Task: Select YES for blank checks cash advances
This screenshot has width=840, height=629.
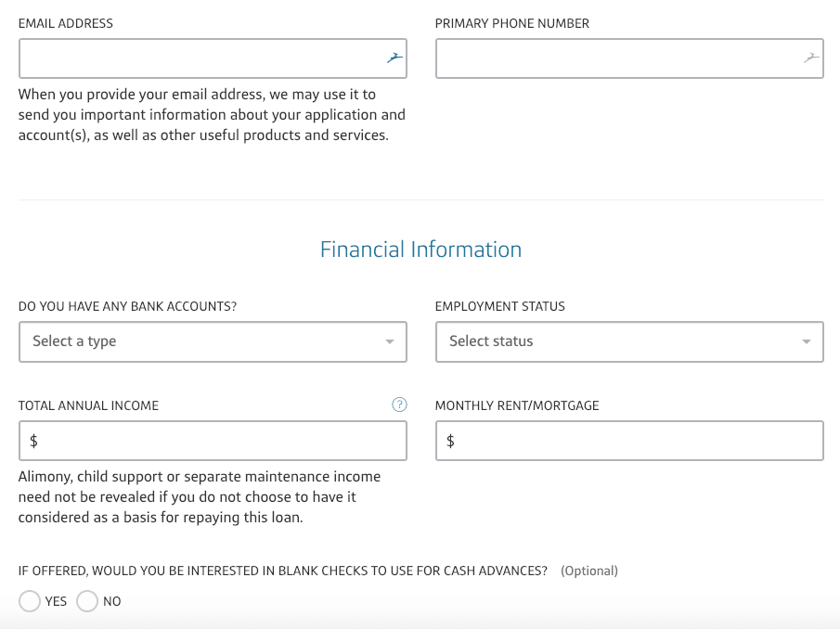Action: tap(30, 601)
